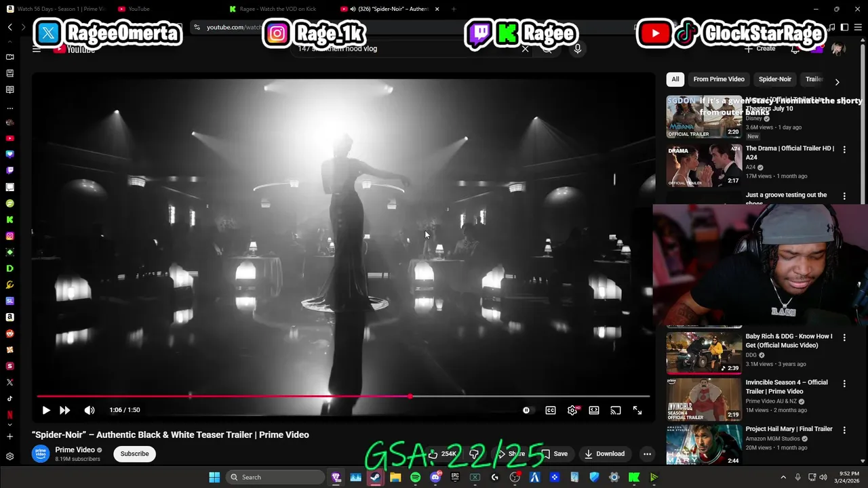Open the Prime Video channel name link
Viewport: 868px width, 488px height.
(75, 449)
